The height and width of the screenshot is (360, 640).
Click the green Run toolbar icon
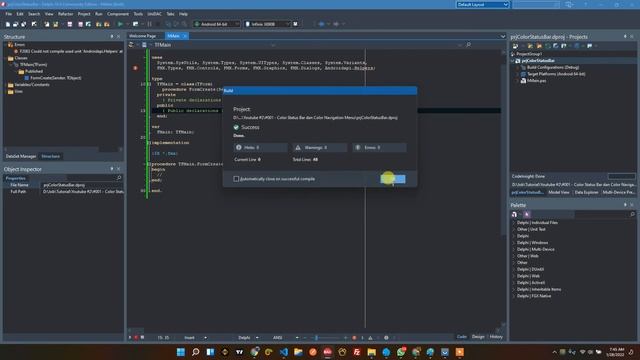click(120, 24)
